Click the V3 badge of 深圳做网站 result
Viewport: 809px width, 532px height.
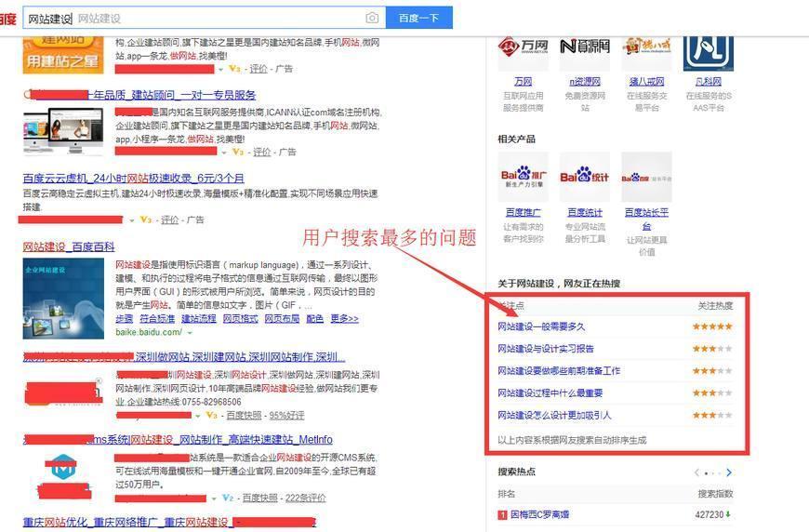click(211, 416)
